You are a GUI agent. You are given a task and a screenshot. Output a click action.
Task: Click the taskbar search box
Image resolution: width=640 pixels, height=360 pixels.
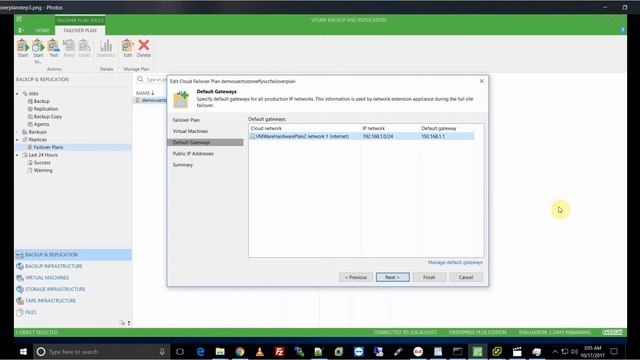101,351
